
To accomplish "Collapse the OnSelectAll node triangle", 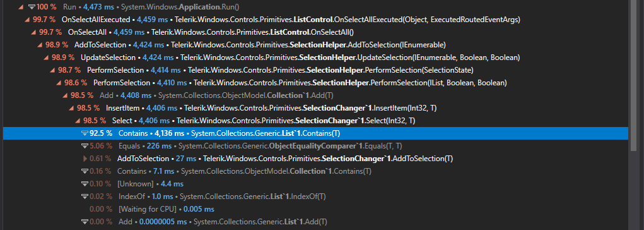I will pyautogui.click(x=33, y=32).
